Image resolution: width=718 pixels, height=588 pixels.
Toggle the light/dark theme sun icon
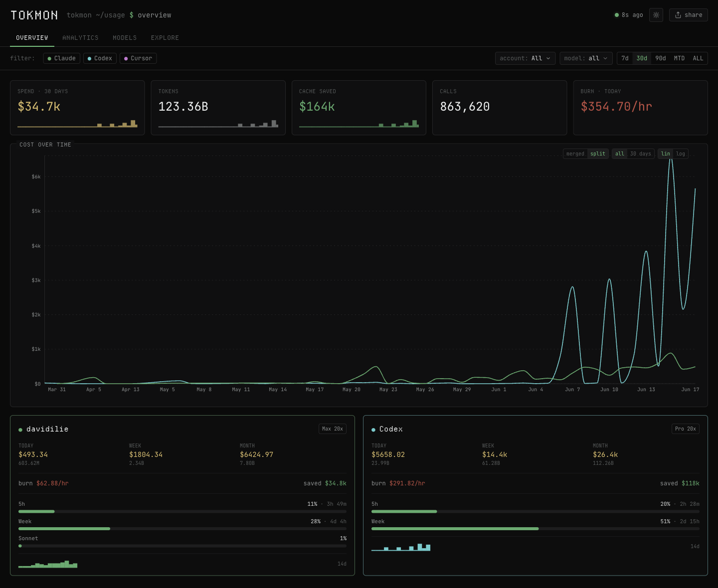tap(656, 15)
